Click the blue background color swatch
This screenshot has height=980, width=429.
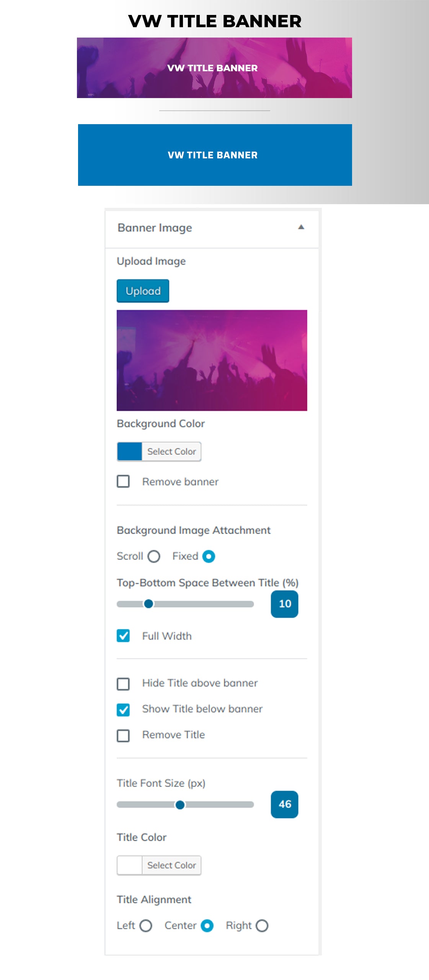(129, 451)
